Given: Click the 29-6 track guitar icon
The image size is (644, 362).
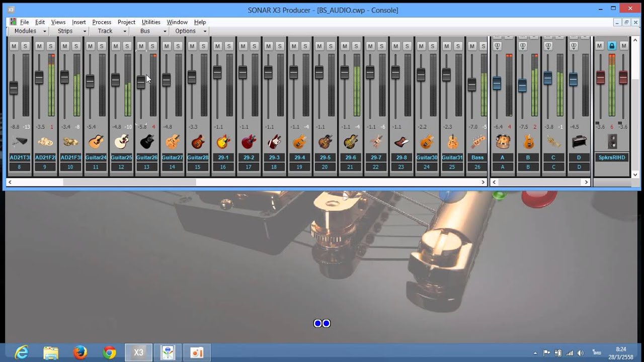Looking at the screenshot, I should pyautogui.click(x=350, y=142).
